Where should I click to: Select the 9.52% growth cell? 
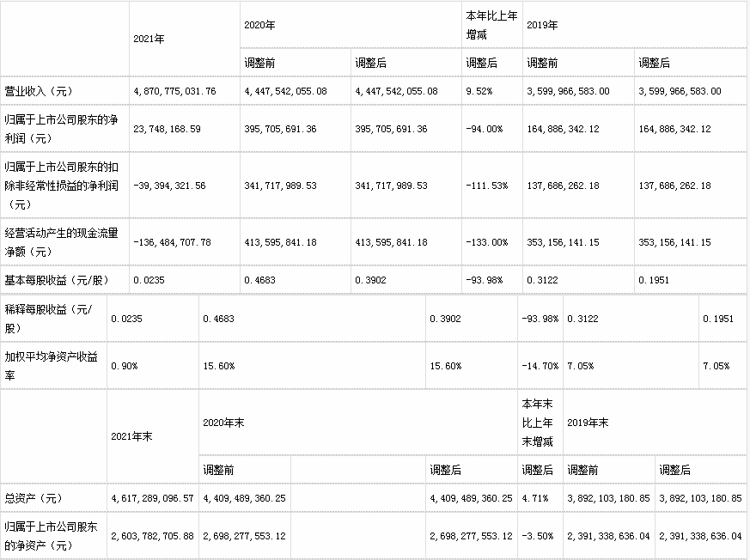click(x=479, y=91)
